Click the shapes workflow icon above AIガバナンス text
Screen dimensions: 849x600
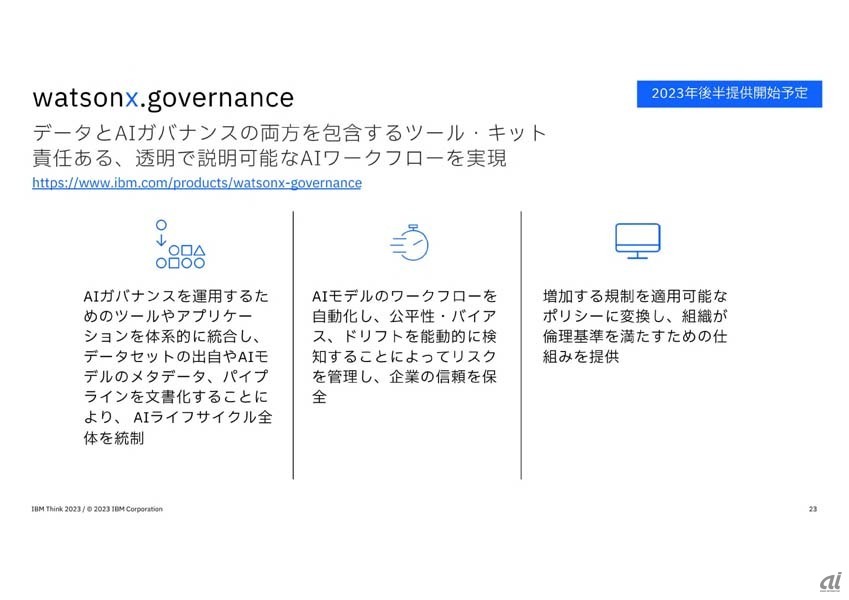[x=180, y=244]
